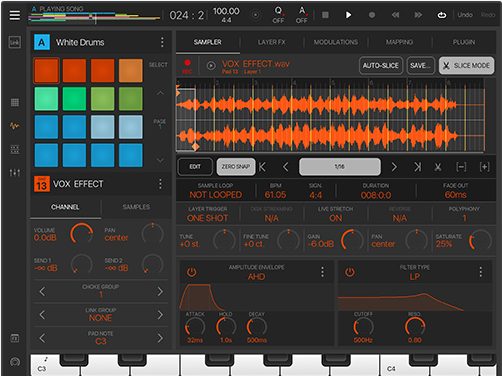502x376 pixels.
Task: Go to previous slice arrow
Action: (x=285, y=167)
